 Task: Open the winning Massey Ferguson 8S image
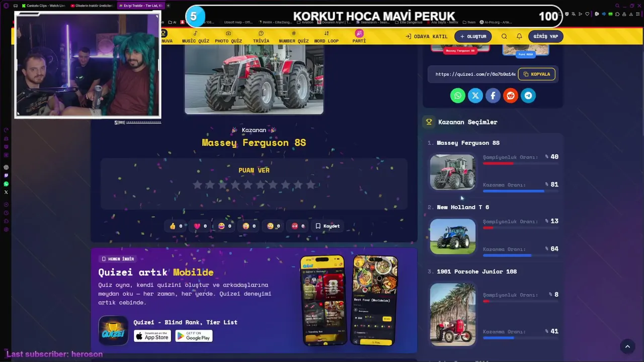coord(254,79)
